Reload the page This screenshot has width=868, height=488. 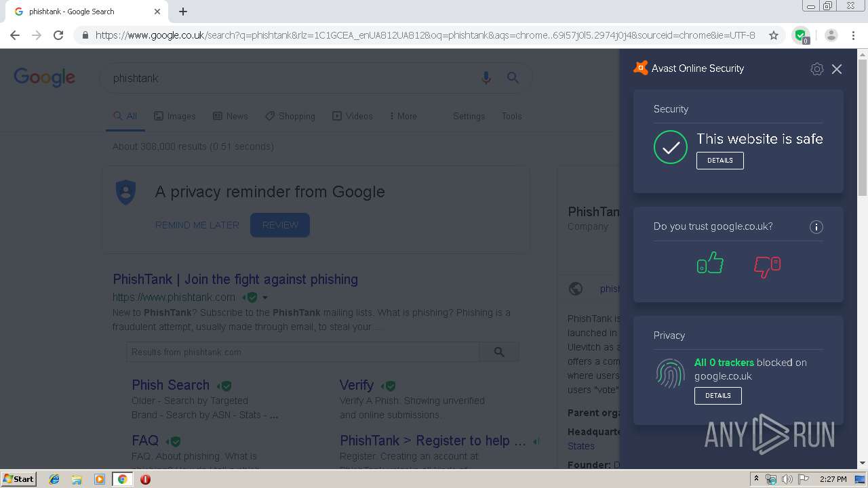[x=58, y=35]
